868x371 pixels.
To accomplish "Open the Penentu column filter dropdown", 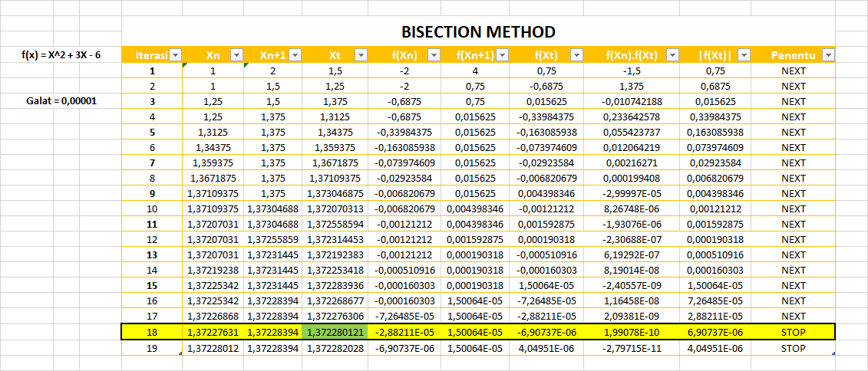I will coord(827,55).
